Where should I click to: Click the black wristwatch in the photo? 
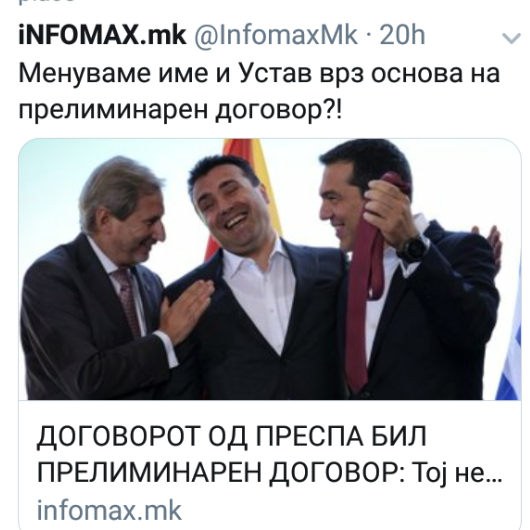point(413,248)
